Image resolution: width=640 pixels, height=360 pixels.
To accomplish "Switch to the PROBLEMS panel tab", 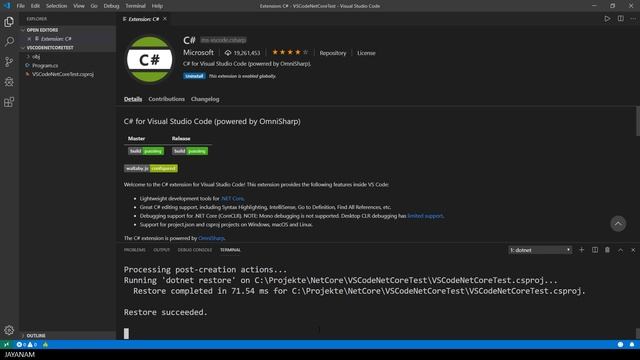I will [x=135, y=250].
